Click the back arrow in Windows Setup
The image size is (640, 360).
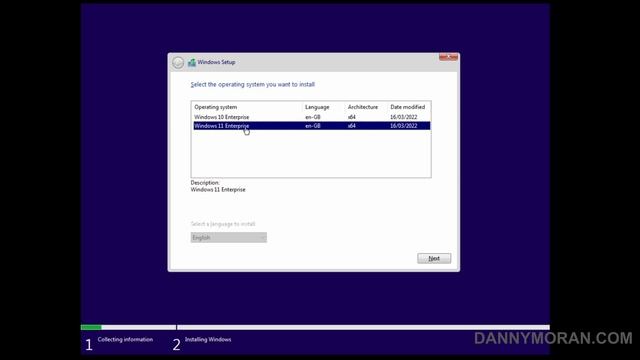click(x=178, y=62)
